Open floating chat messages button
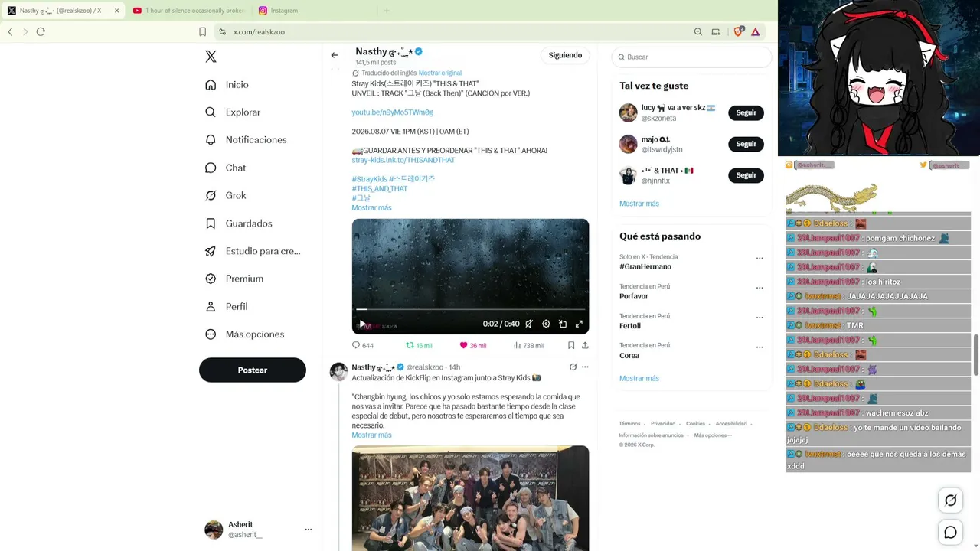This screenshot has height=551, width=980. [950, 533]
